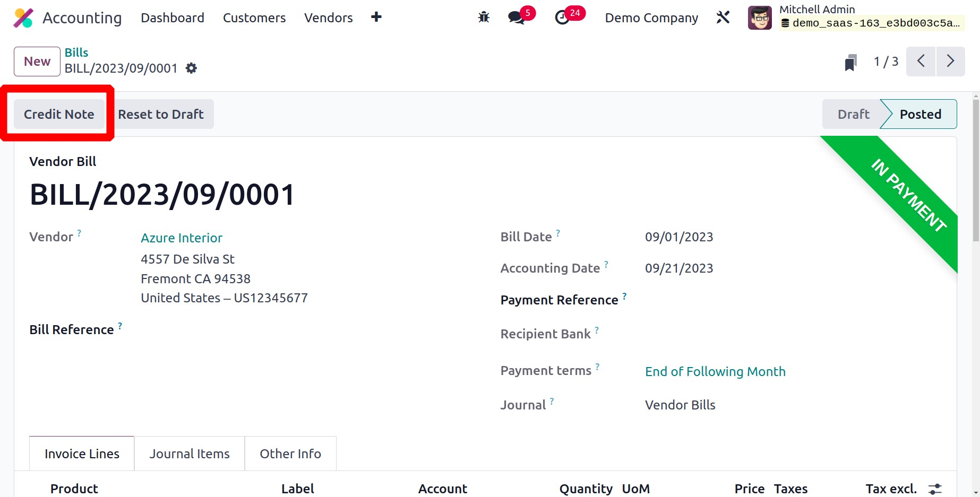Click the bookmark icon near the pager
This screenshot has height=497, width=980.
(850, 62)
